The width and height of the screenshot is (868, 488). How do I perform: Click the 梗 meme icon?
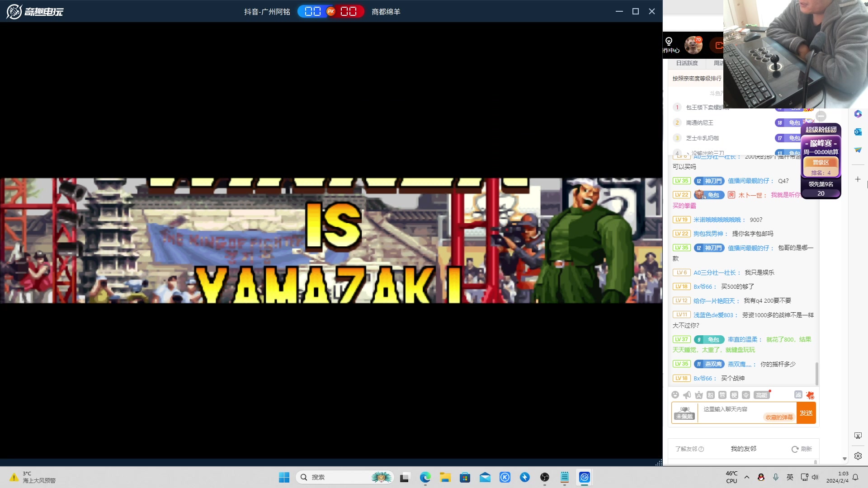734,395
